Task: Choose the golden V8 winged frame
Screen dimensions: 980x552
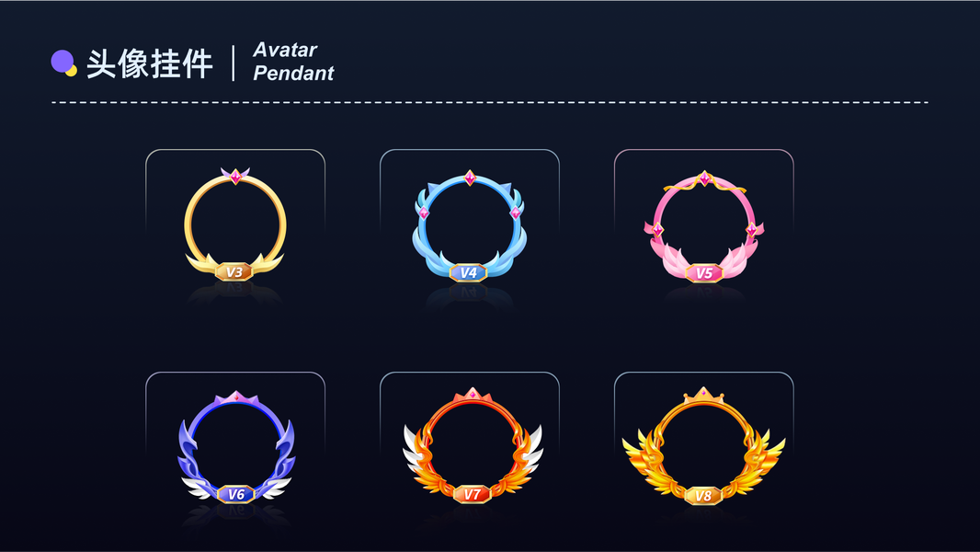Action: (704, 445)
